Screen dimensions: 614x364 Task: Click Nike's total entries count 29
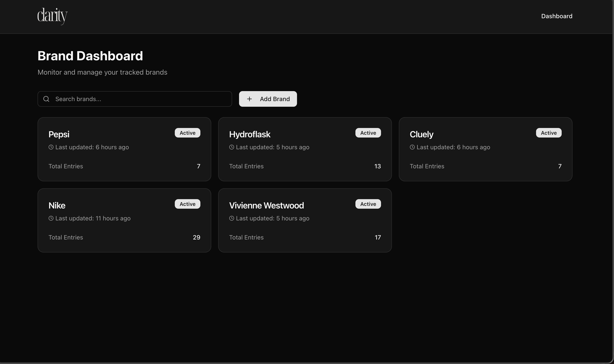(196, 238)
